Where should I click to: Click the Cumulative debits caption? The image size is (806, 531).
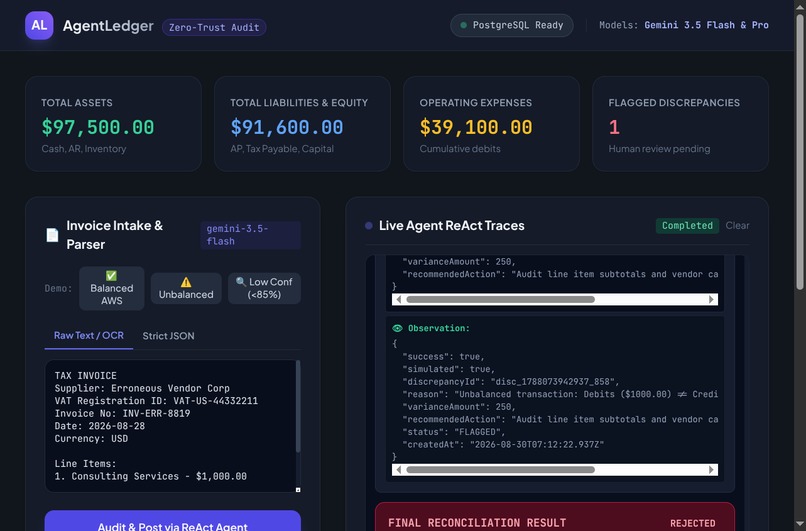(460, 149)
